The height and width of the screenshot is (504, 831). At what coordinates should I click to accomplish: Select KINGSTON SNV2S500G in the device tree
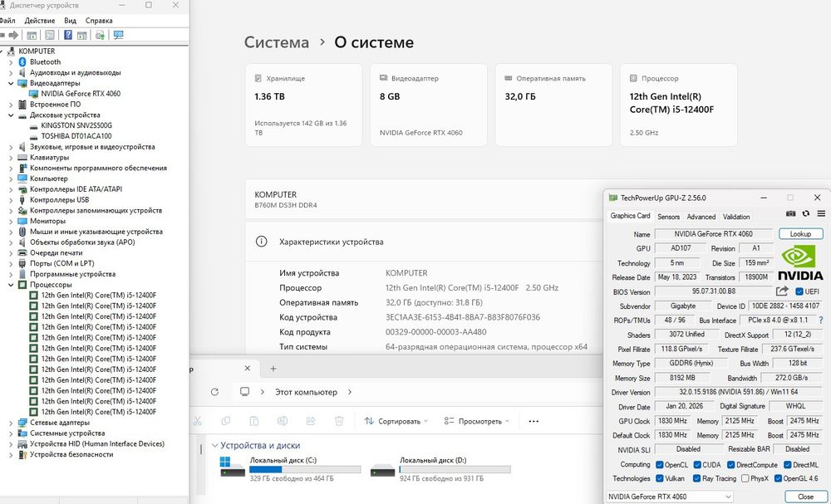[x=76, y=125]
